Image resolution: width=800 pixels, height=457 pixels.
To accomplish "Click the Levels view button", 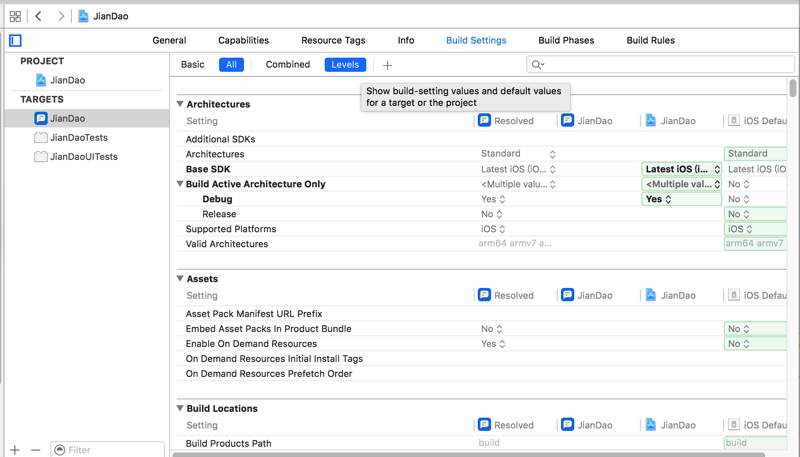I will tap(345, 65).
